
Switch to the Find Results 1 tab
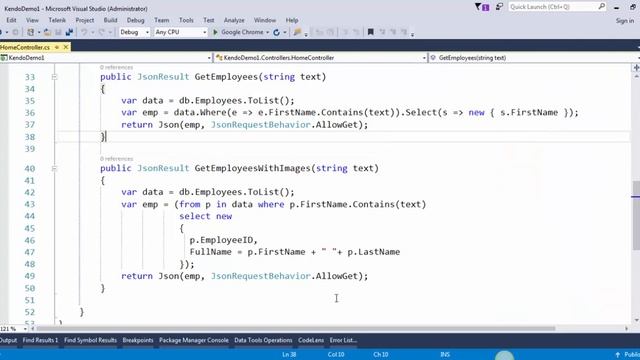point(40,340)
